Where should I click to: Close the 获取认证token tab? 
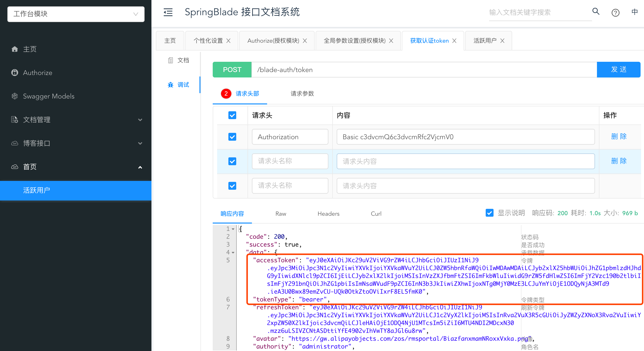pos(455,41)
